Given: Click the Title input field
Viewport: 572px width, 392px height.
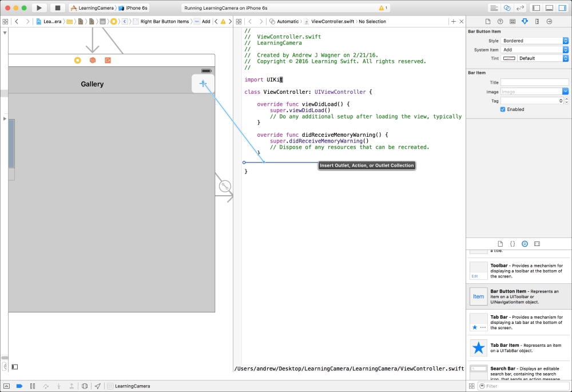Looking at the screenshot, I should pos(534,82).
